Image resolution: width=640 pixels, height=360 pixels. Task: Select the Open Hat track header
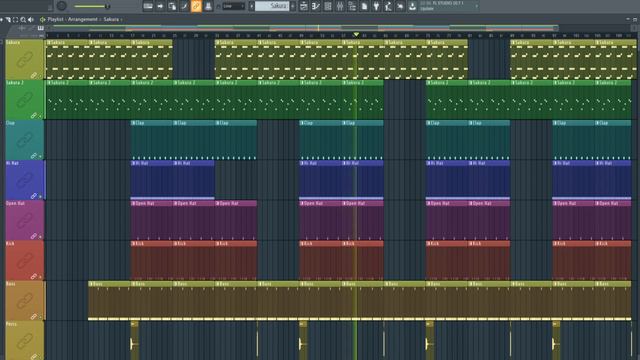coord(24,220)
